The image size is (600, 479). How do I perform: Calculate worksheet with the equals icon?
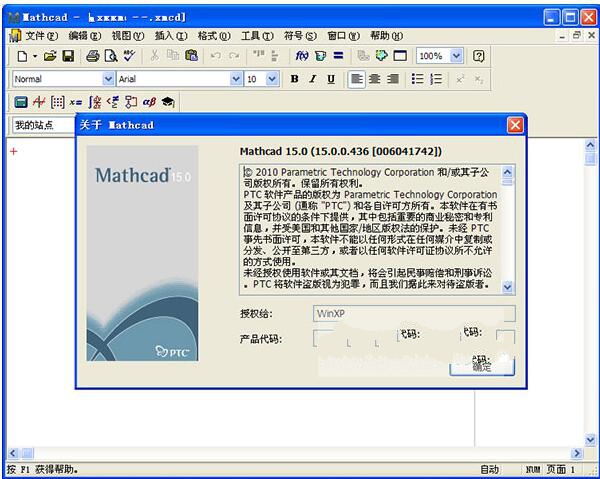pos(338,56)
